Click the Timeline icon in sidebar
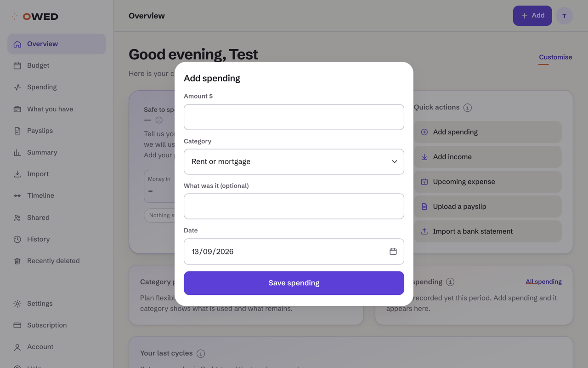Image resolution: width=588 pixels, height=368 pixels. pos(17,196)
